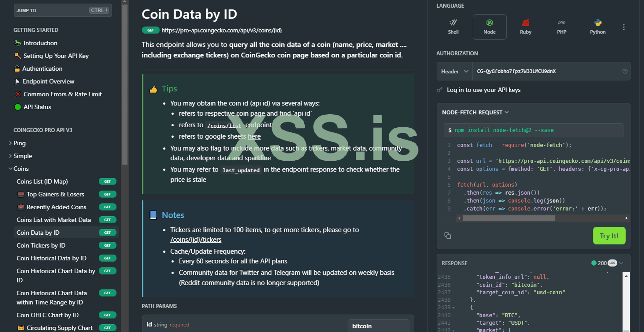
Task: Follow the /coins/{id}/tickers link
Action: (196, 240)
